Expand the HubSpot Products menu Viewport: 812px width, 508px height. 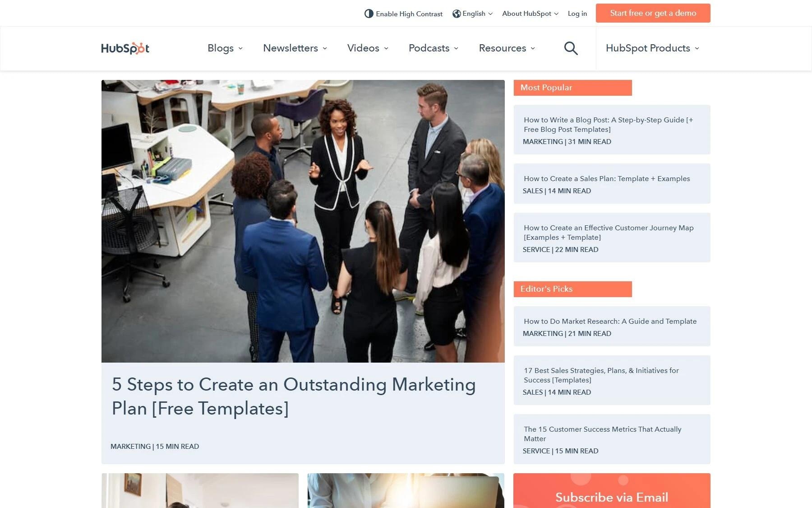652,48
